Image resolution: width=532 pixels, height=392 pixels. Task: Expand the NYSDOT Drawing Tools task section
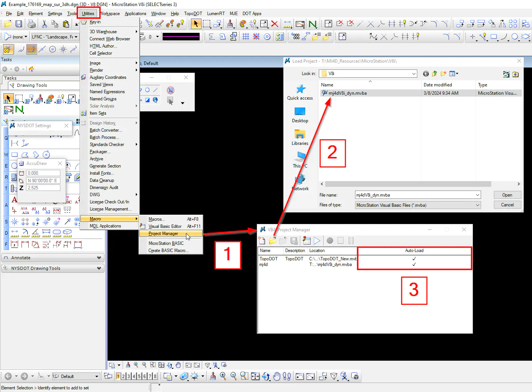click(x=53, y=268)
